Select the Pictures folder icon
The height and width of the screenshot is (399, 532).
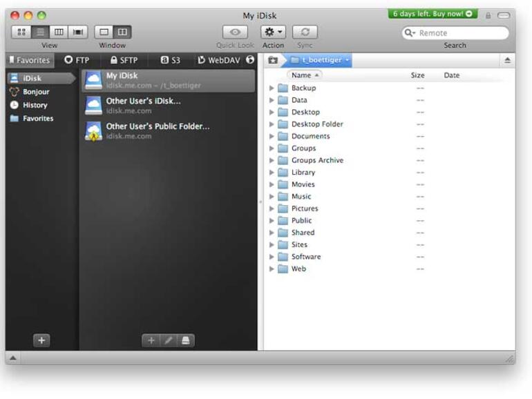(x=283, y=208)
